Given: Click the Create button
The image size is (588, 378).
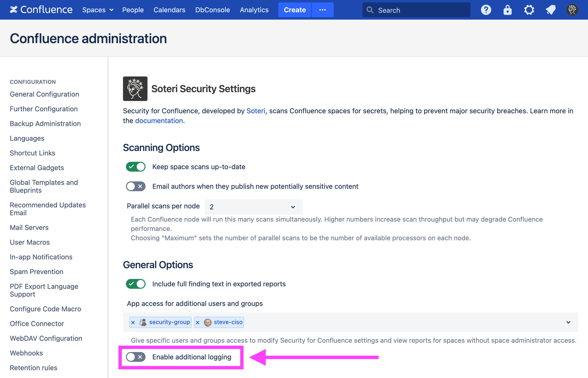Looking at the screenshot, I should tap(294, 10).
